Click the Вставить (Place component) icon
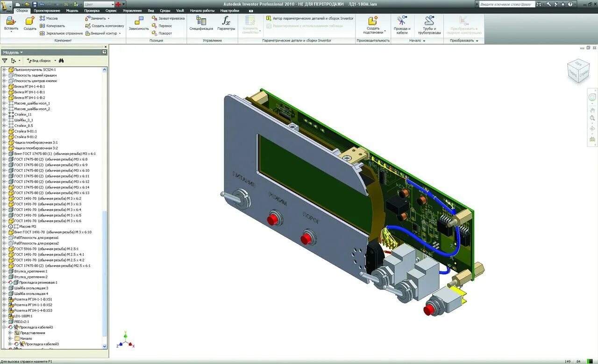 [11, 23]
